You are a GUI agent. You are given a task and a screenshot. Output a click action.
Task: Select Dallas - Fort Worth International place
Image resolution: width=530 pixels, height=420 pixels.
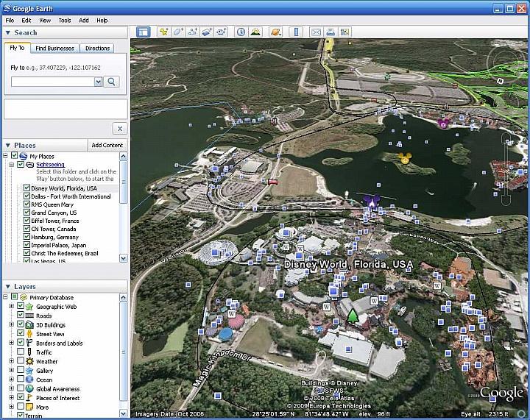point(71,196)
